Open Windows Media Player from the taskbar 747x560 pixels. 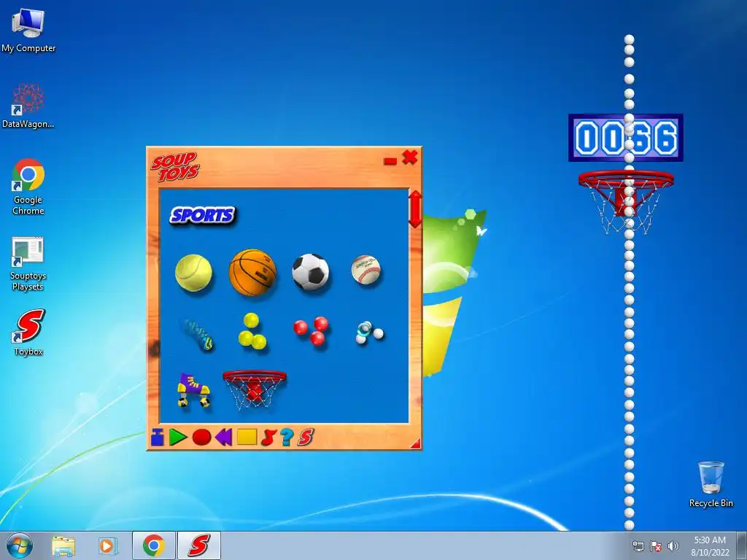(108, 546)
